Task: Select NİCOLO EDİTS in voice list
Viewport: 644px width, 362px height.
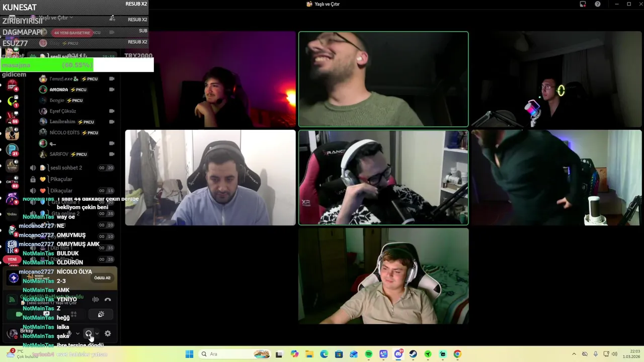Action: 78,133
